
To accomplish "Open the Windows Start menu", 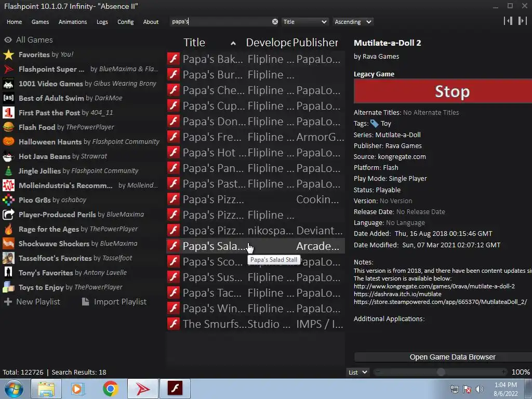I will coord(14,389).
